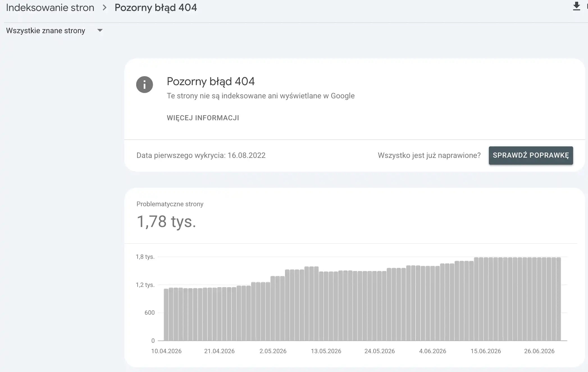588x372 pixels.
Task: Click the Te strony nie są indeksowane description
Action: [x=261, y=96]
